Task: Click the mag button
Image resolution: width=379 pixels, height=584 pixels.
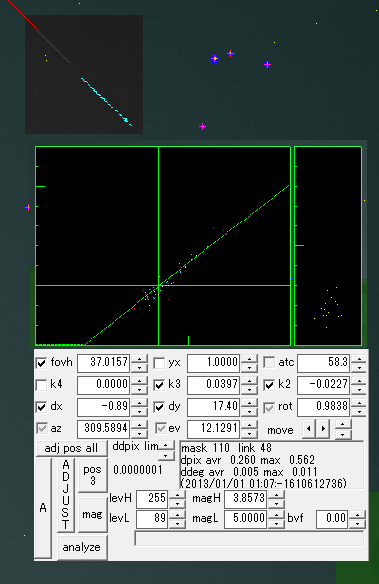Action: pyautogui.click(x=93, y=515)
